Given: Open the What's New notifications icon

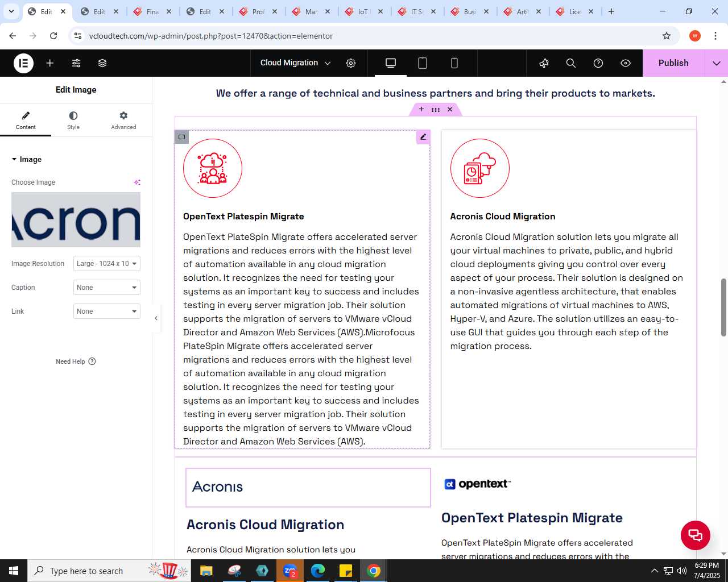Looking at the screenshot, I should (x=544, y=63).
